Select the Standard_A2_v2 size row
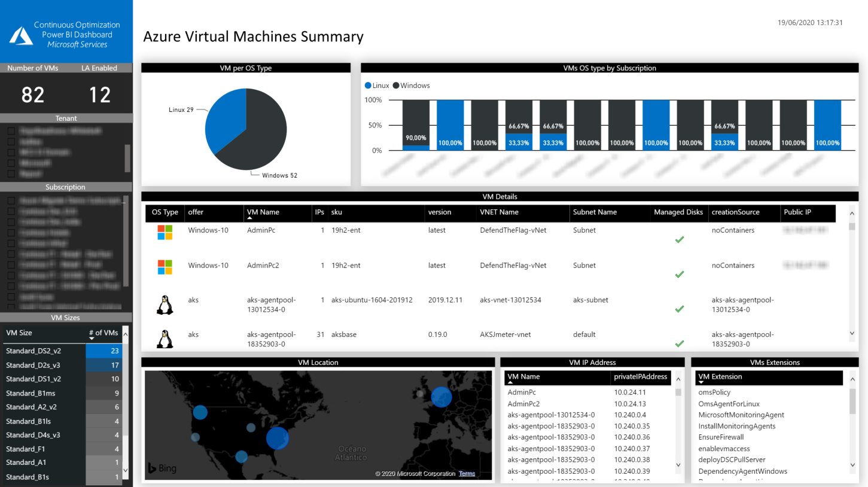 [x=62, y=407]
